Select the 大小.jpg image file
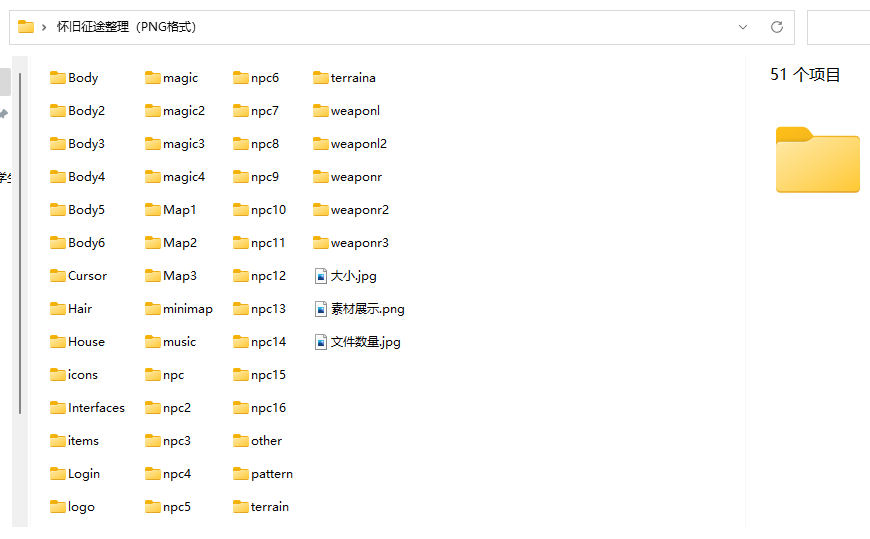Viewport: 870px width, 539px height. coord(353,276)
